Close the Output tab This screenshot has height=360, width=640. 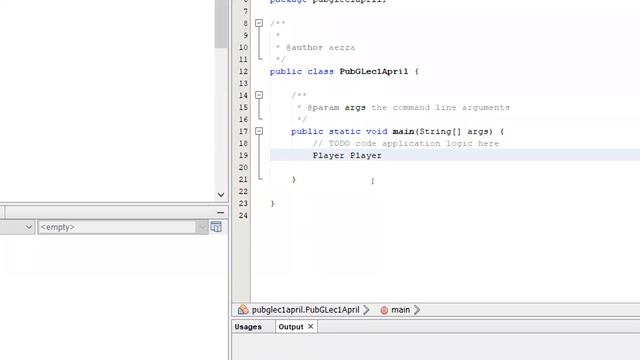(311, 327)
